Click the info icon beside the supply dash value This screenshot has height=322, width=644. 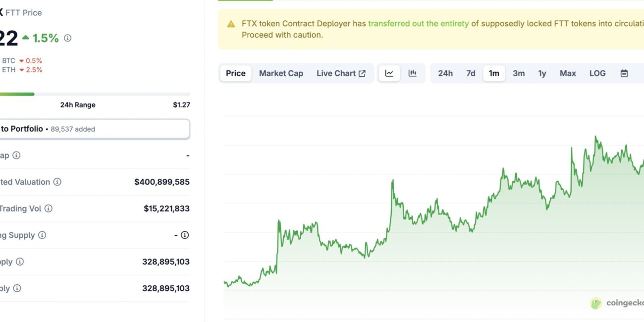pyautogui.click(x=185, y=235)
